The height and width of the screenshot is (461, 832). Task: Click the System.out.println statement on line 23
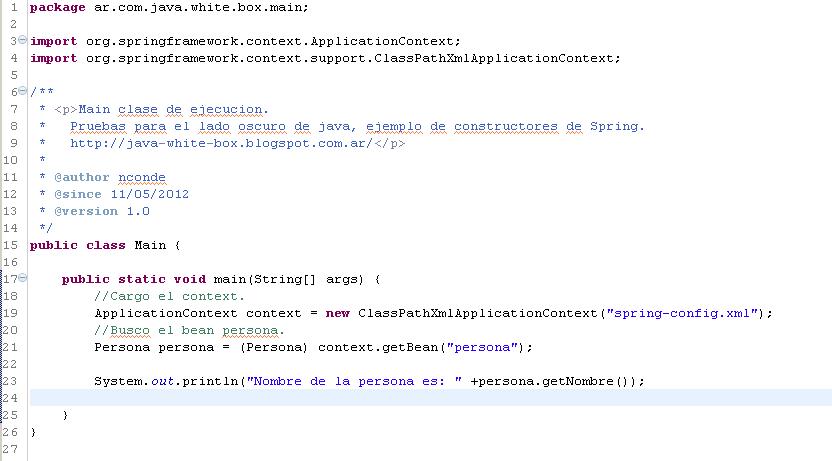pos(369,381)
